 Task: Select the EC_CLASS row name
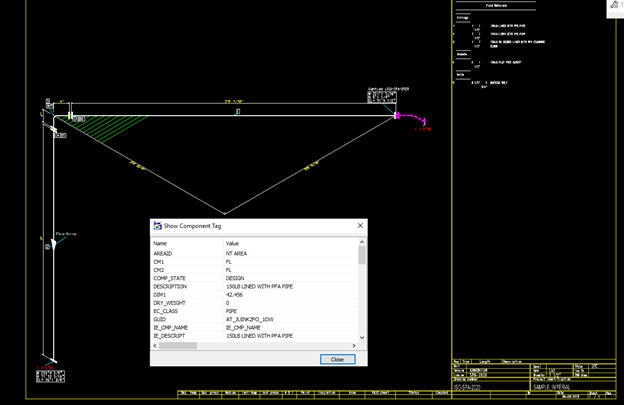coord(165,311)
